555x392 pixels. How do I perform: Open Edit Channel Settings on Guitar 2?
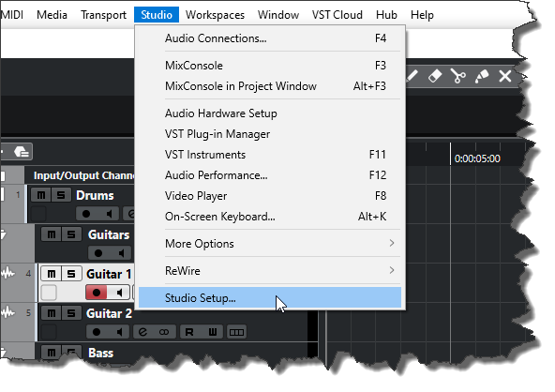(142, 332)
